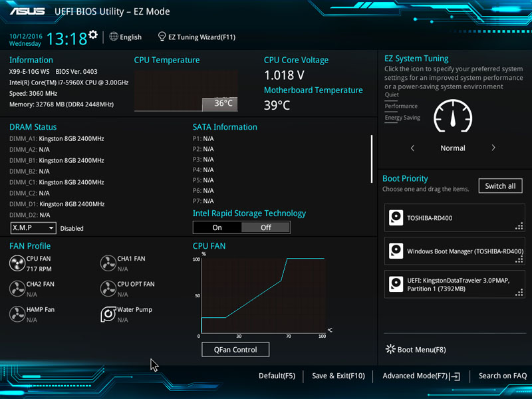Open Search on FAQ
532x399 pixels.
click(x=503, y=376)
